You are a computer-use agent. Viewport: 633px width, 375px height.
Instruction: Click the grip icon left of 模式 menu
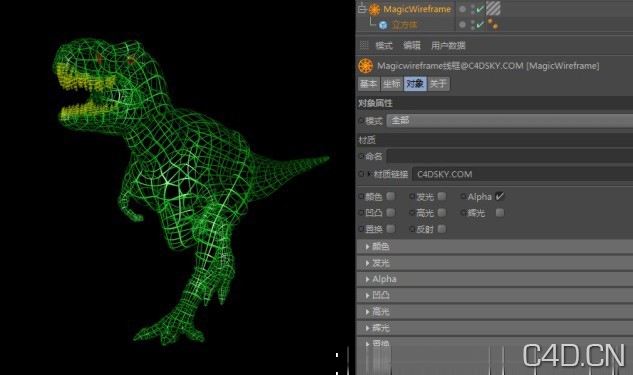tap(364, 45)
